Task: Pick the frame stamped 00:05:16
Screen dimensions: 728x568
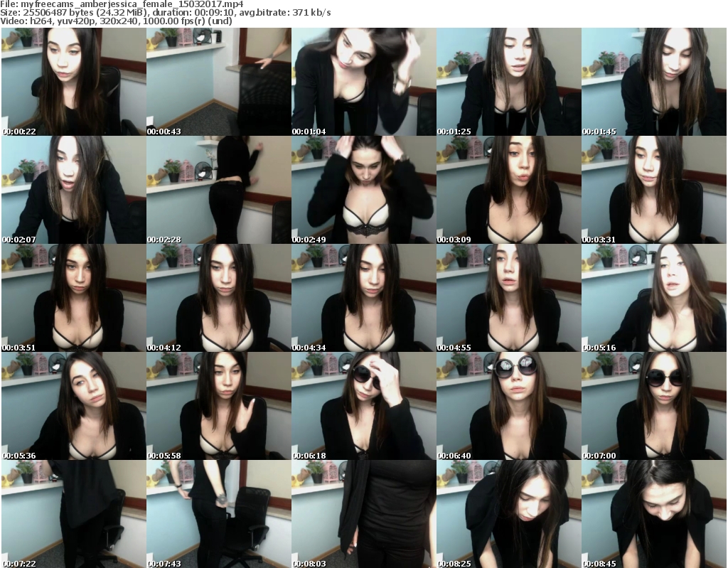Action: [x=654, y=298]
